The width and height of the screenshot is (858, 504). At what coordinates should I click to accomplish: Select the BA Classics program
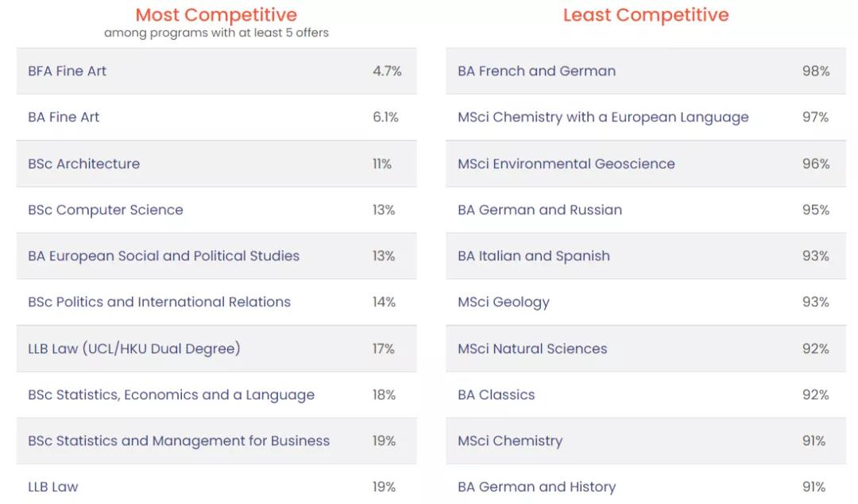496,394
